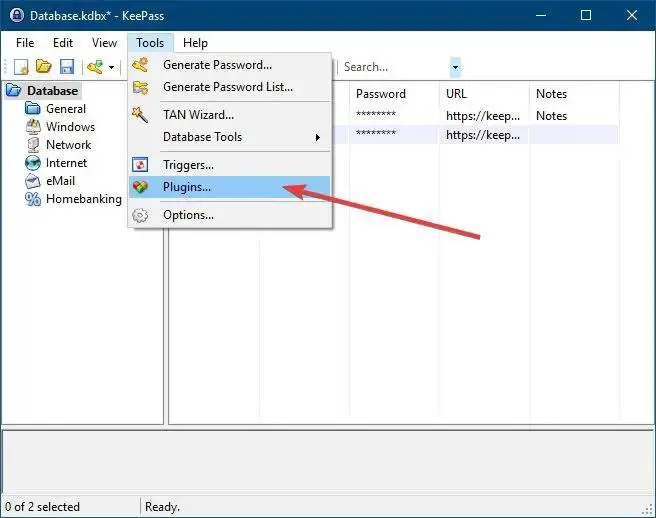Open the File menu
The width and height of the screenshot is (656, 518).
pyautogui.click(x=25, y=43)
